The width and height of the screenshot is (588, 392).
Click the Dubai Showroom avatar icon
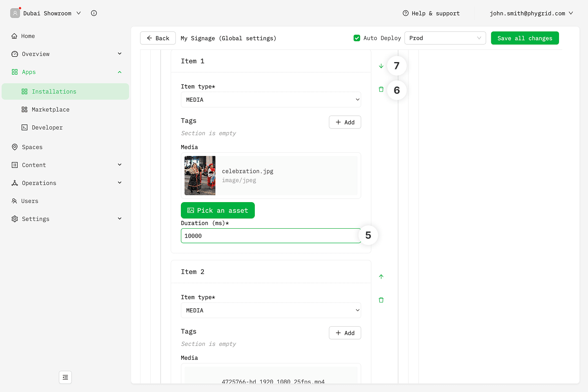pyautogui.click(x=15, y=13)
